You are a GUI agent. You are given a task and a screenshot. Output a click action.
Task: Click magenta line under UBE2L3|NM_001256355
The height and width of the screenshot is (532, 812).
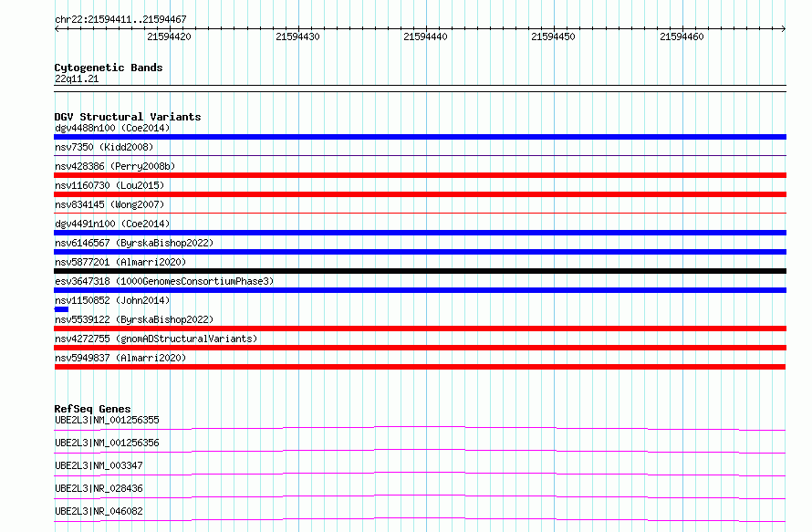coord(420,428)
